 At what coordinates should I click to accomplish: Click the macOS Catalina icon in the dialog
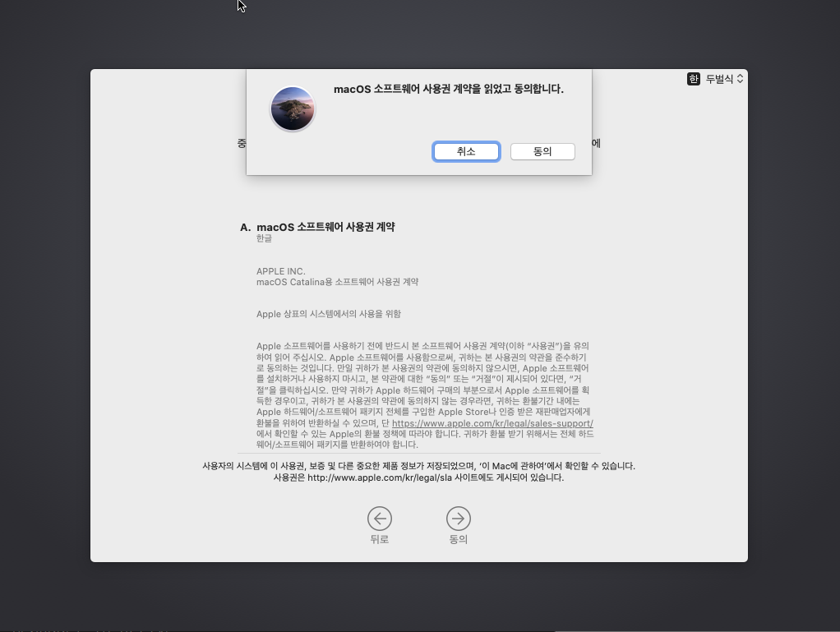[293, 108]
